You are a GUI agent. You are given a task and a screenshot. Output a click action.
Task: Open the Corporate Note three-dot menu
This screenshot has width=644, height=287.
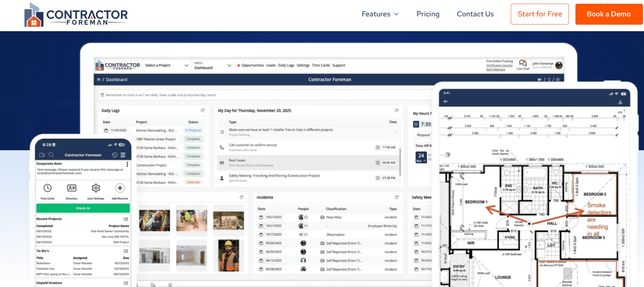(x=127, y=165)
